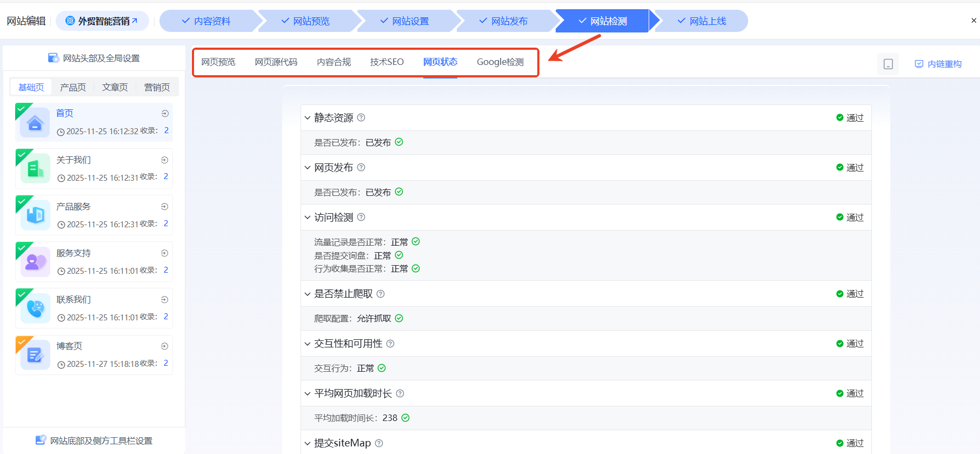Image resolution: width=980 pixels, height=454 pixels.
Task: Click the 联系我们 phone icon
Action: [x=35, y=309]
